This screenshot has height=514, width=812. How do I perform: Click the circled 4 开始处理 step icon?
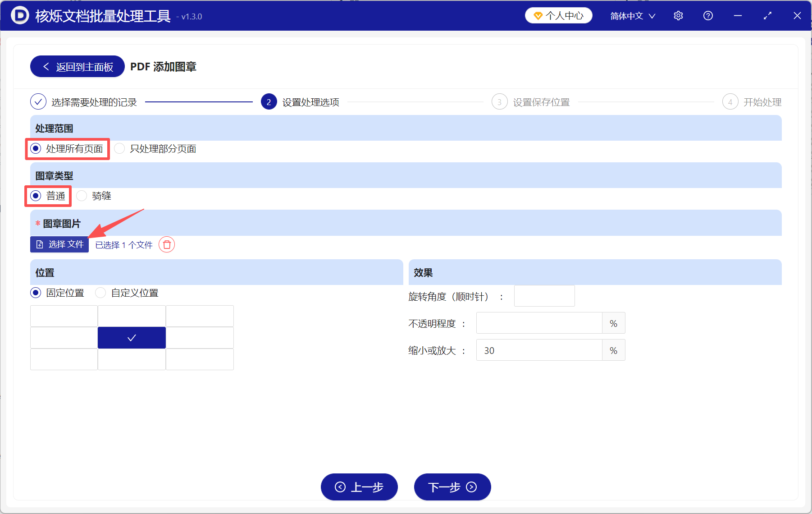(x=730, y=101)
